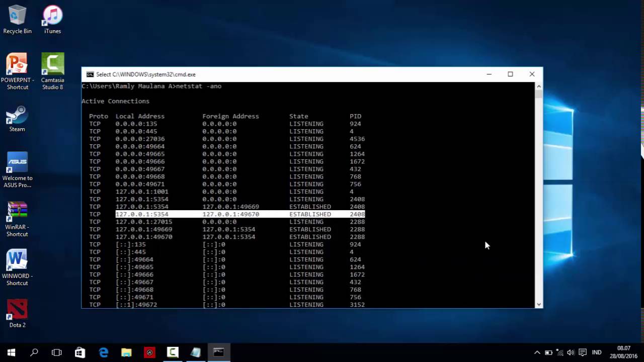
Task: Show hidden system tray icons
Action: pyautogui.click(x=537, y=352)
